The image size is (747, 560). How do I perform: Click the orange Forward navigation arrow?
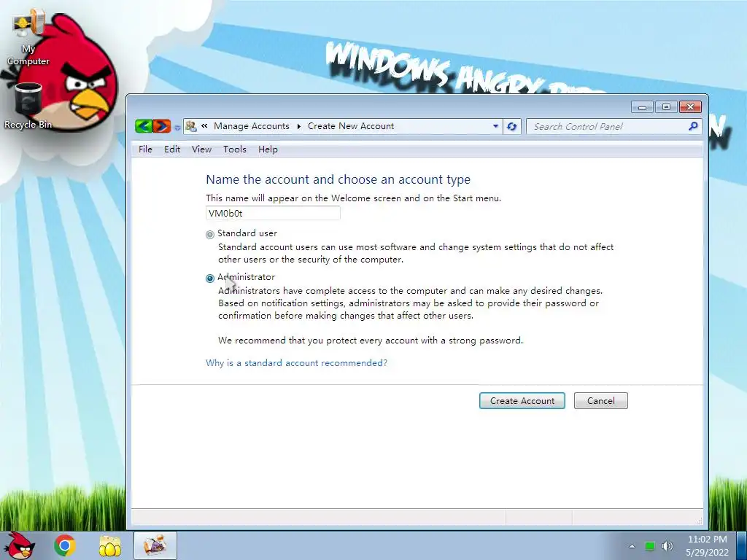(162, 126)
